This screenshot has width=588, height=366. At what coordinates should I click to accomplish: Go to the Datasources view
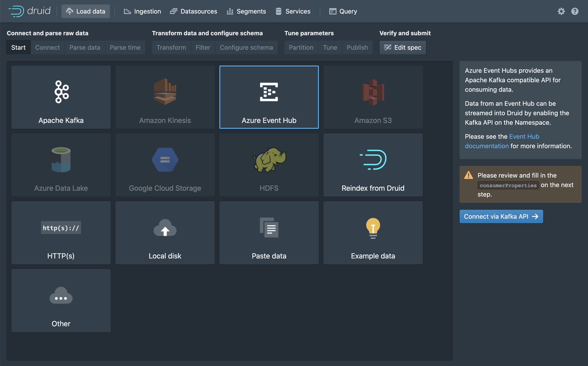point(194,11)
